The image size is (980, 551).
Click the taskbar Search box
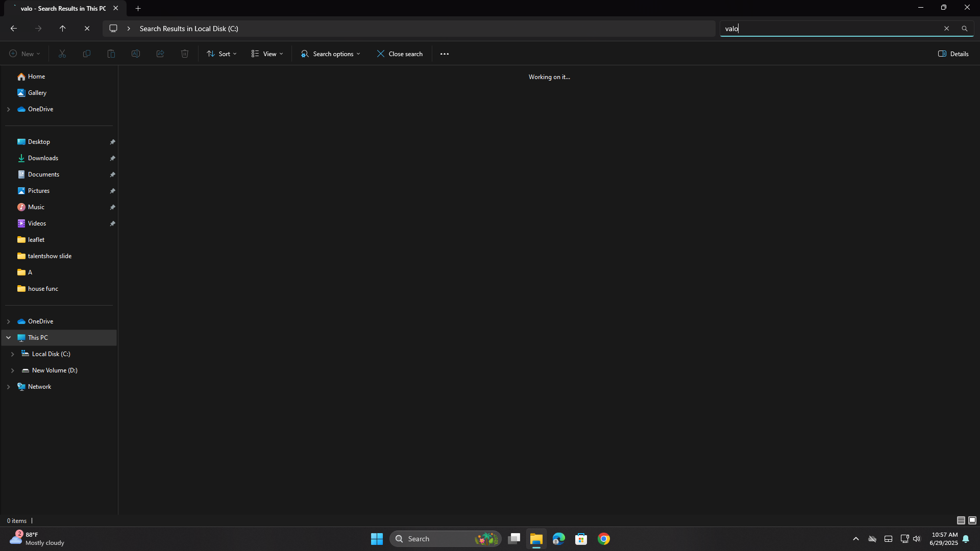[x=445, y=539]
